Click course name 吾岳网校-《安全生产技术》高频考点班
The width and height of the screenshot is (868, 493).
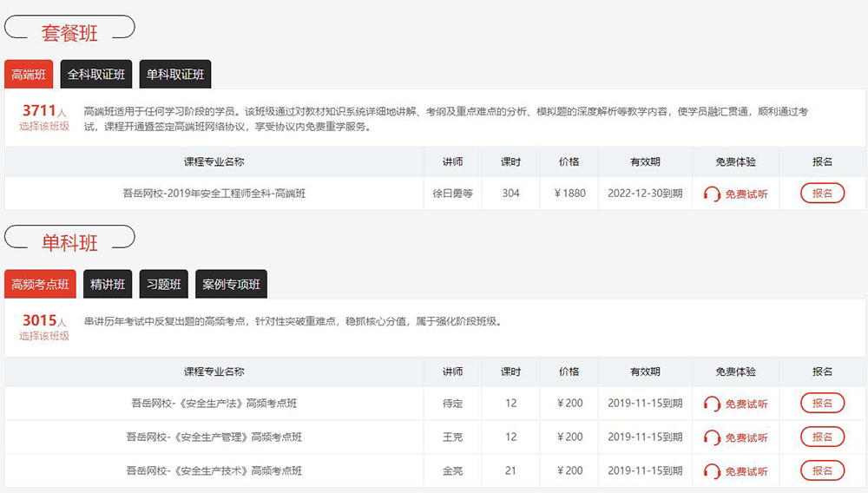click(x=214, y=470)
